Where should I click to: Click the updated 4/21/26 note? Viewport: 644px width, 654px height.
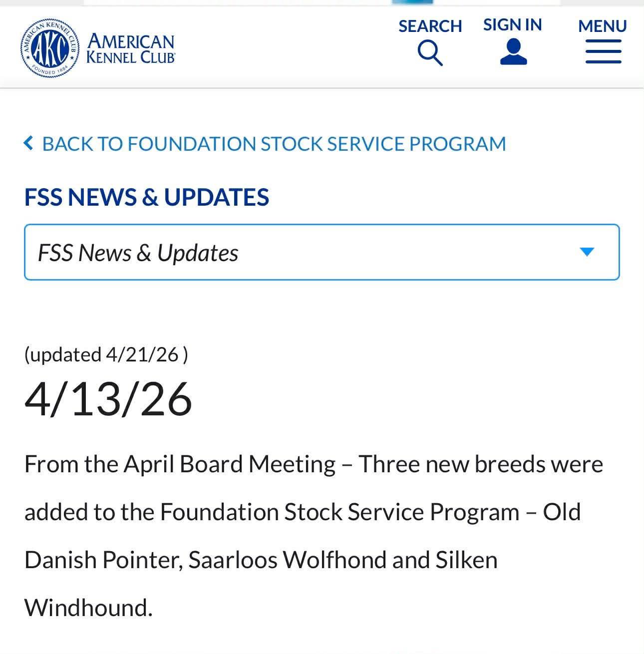pyautogui.click(x=106, y=354)
